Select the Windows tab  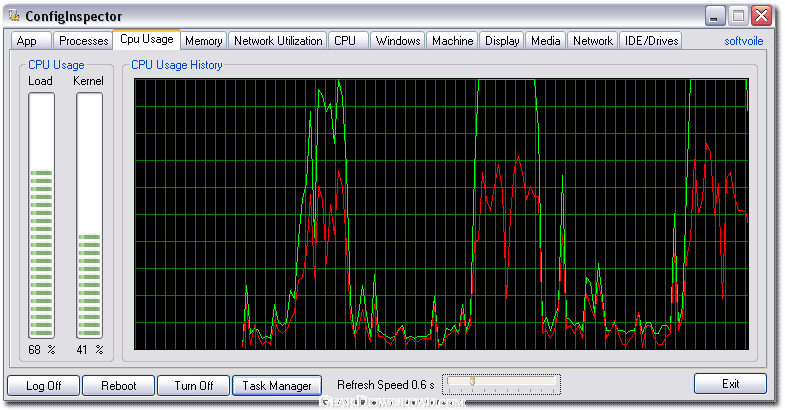coord(398,41)
